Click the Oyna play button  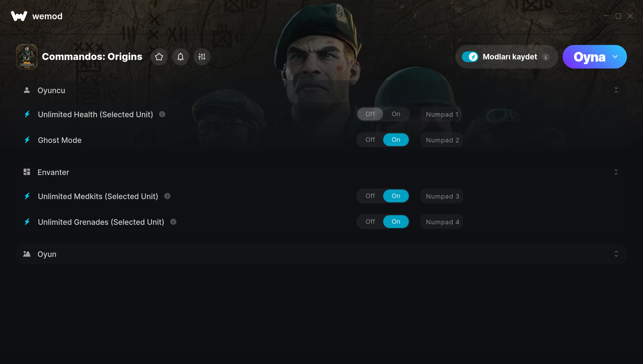coord(589,57)
